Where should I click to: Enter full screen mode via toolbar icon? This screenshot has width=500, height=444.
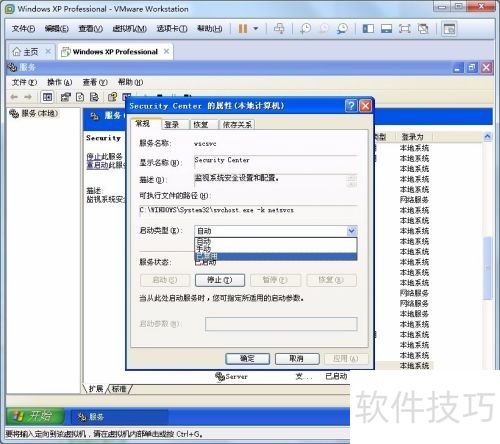tap(404, 29)
